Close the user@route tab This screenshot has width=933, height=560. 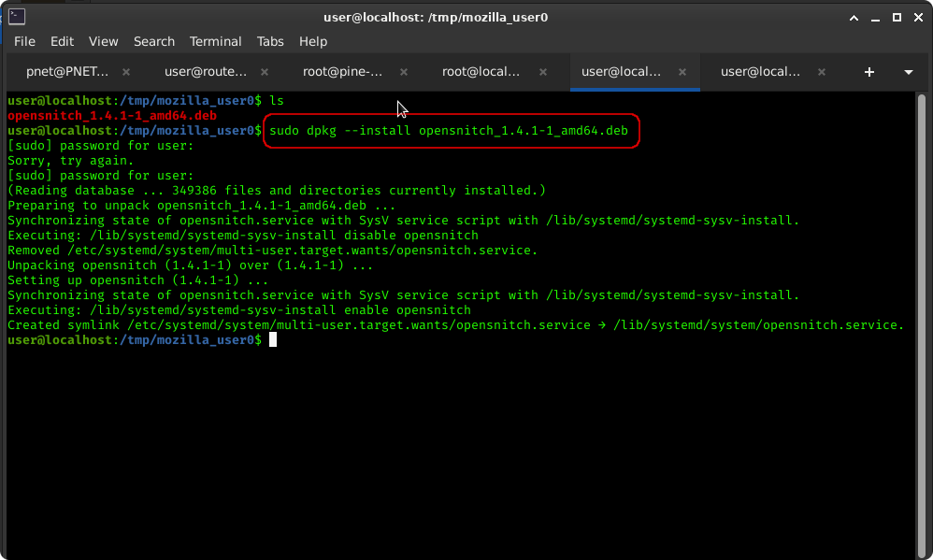(x=265, y=72)
